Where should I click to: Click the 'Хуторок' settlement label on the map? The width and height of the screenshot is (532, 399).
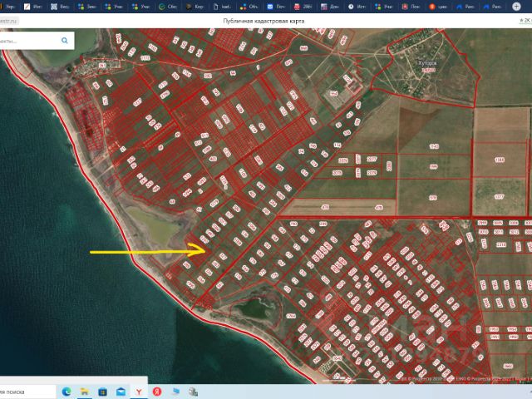point(427,63)
